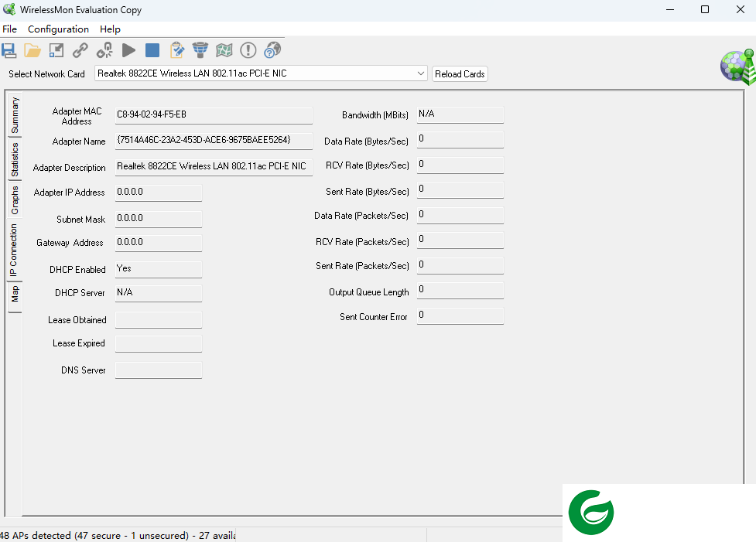Viewport: 756px width, 542px height.
Task: Open the Help menu
Action: (110, 29)
